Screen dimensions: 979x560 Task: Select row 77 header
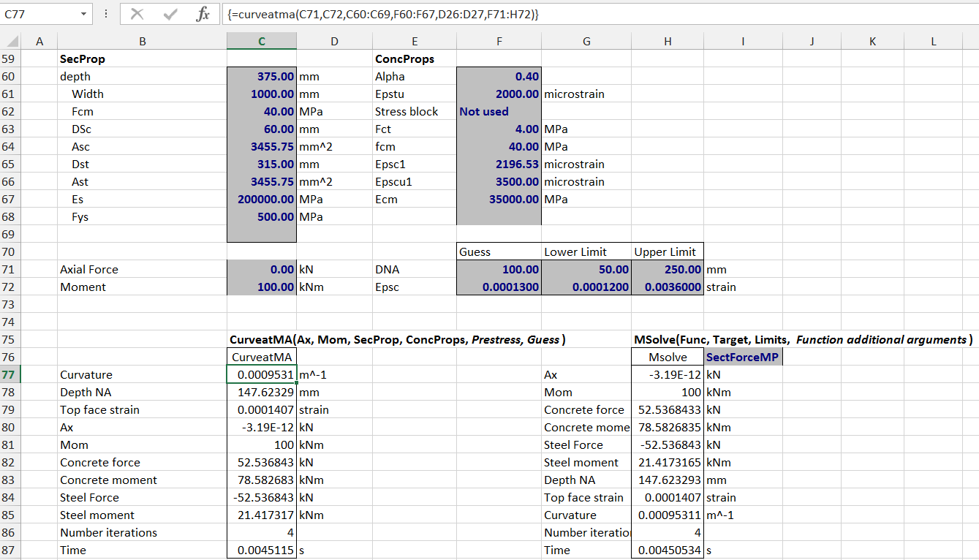[11, 375]
